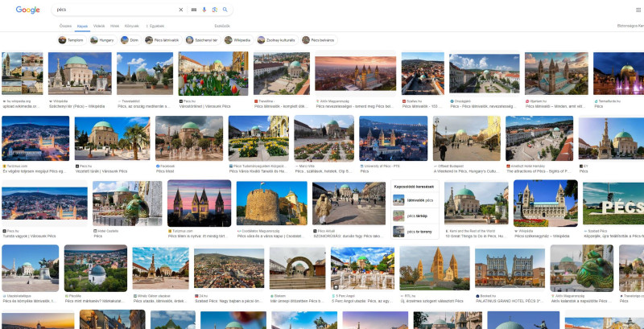Image resolution: width=644 pixels, height=329 pixels.
Task: Open the '10 Great Things to Do in Pecs' image
Action: tap(476, 204)
